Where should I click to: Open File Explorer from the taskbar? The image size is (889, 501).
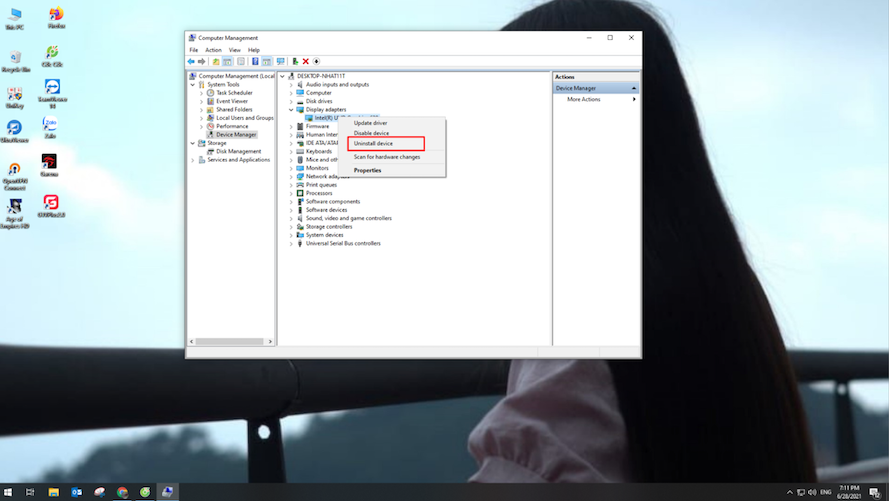tap(53, 492)
